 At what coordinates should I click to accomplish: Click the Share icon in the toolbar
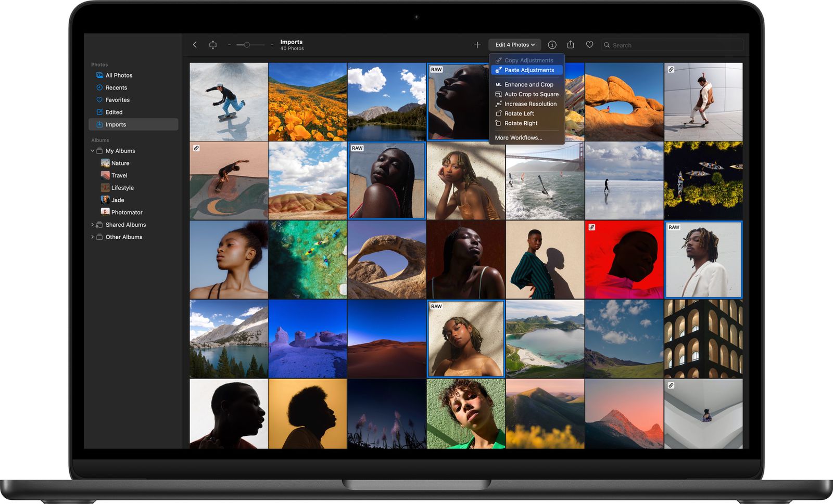pos(571,45)
